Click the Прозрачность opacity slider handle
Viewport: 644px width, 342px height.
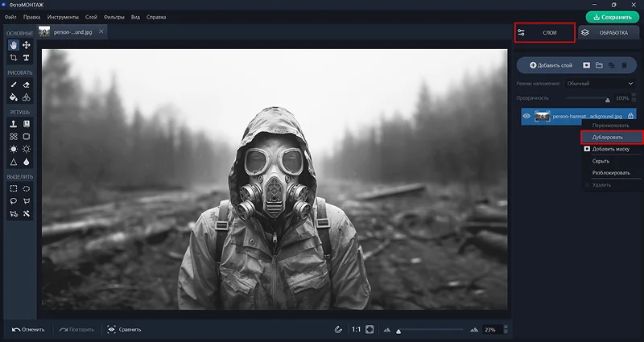pos(608,100)
